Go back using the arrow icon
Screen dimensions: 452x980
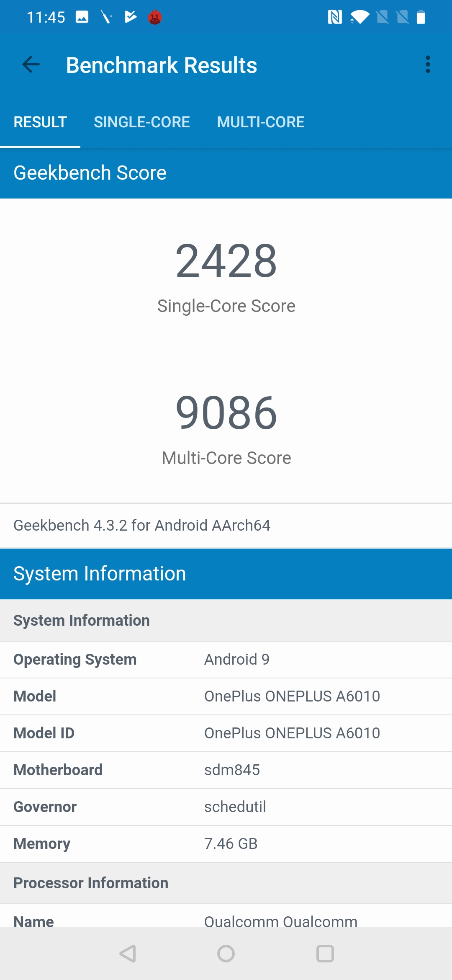[31, 64]
